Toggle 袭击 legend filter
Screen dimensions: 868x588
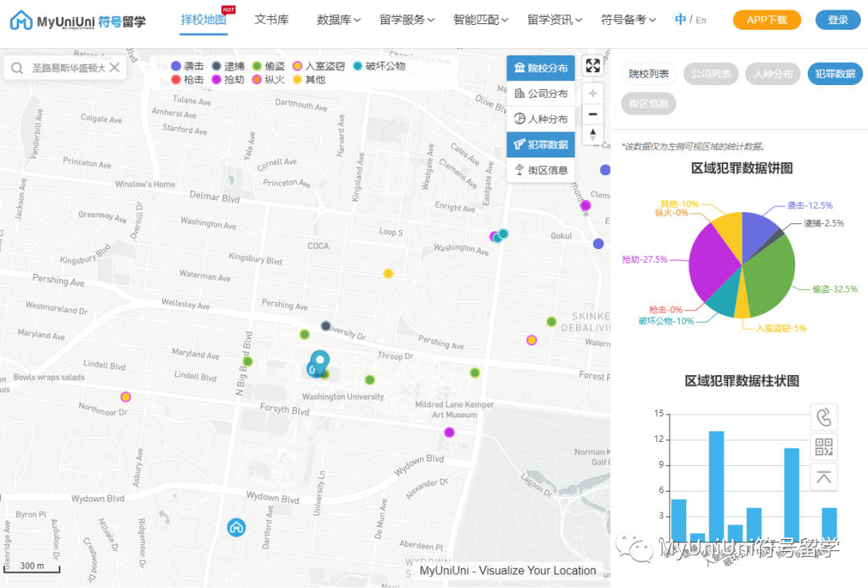coord(187,66)
